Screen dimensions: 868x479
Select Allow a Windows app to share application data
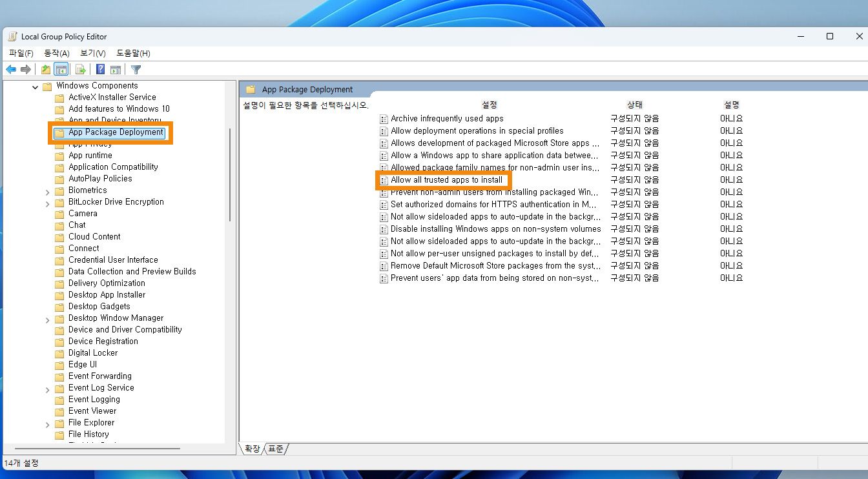pos(495,156)
